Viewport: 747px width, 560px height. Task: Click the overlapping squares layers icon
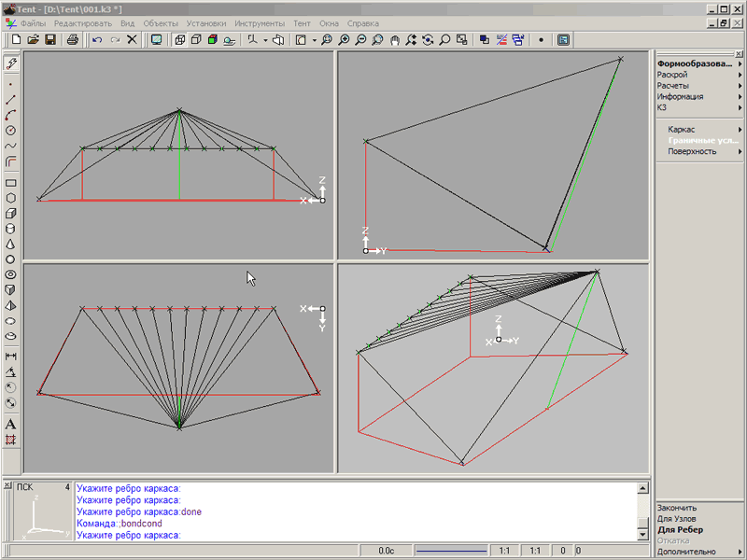click(x=485, y=40)
